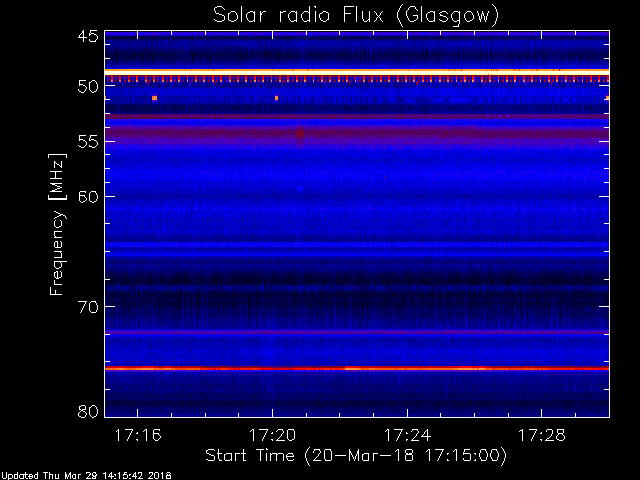640x480 pixels.
Task: Click the 'Updated Thu Mar 29 14:15:42 2018' timestamp
Action: (x=86, y=476)
